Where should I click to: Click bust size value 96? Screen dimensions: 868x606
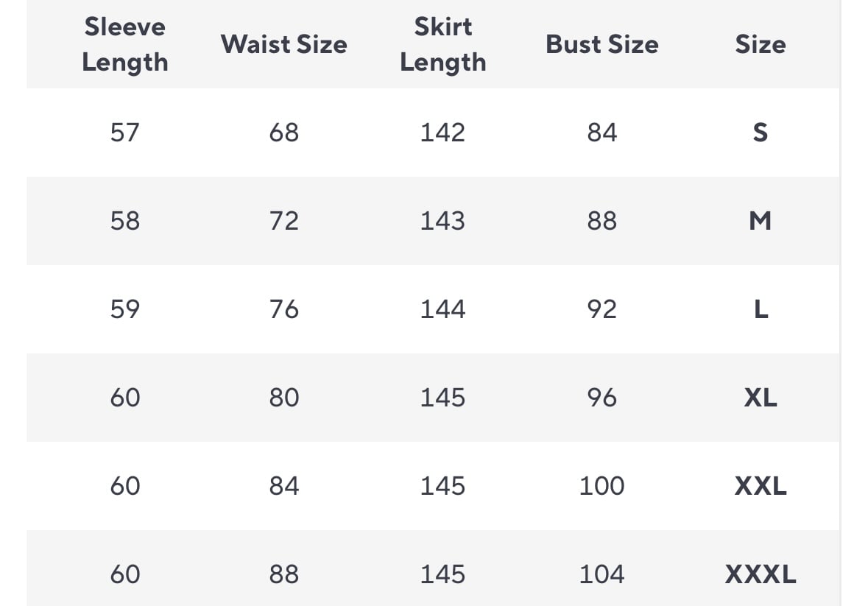pos(601,398)
